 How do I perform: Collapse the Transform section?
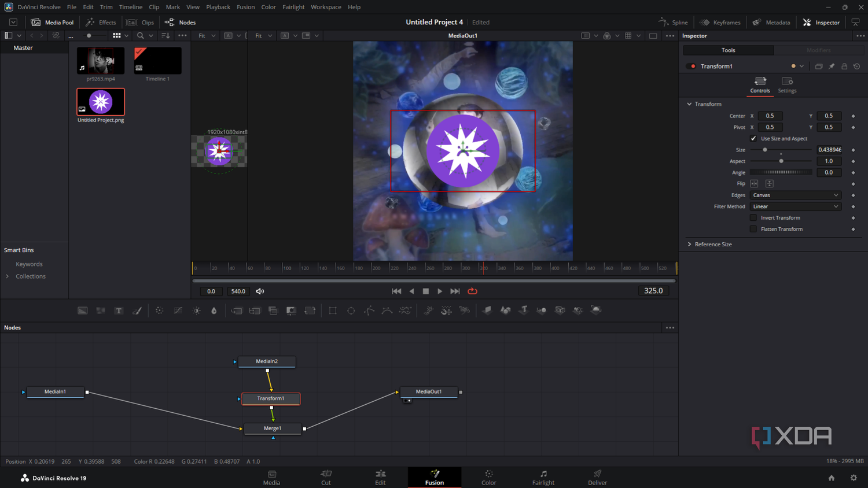689,104
